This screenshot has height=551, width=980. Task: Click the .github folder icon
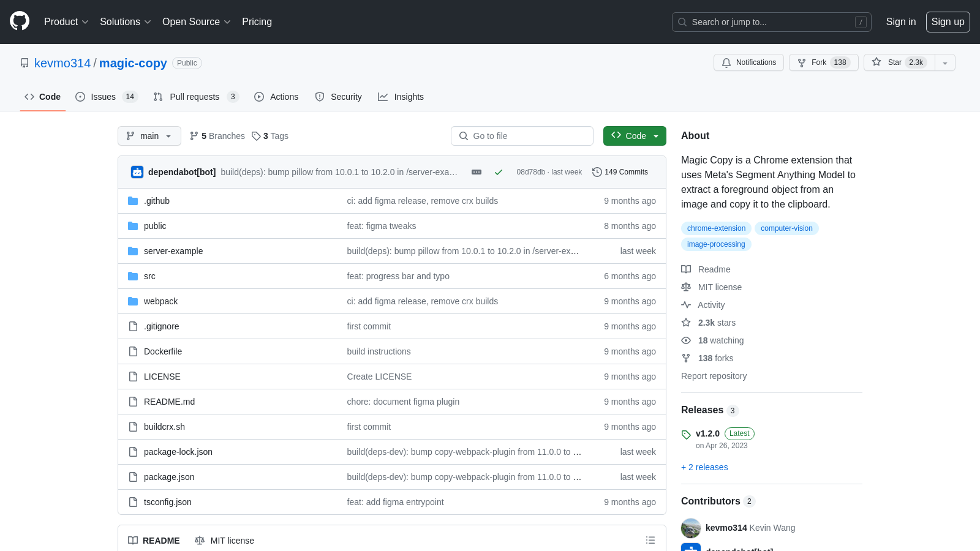coord(133,201)
